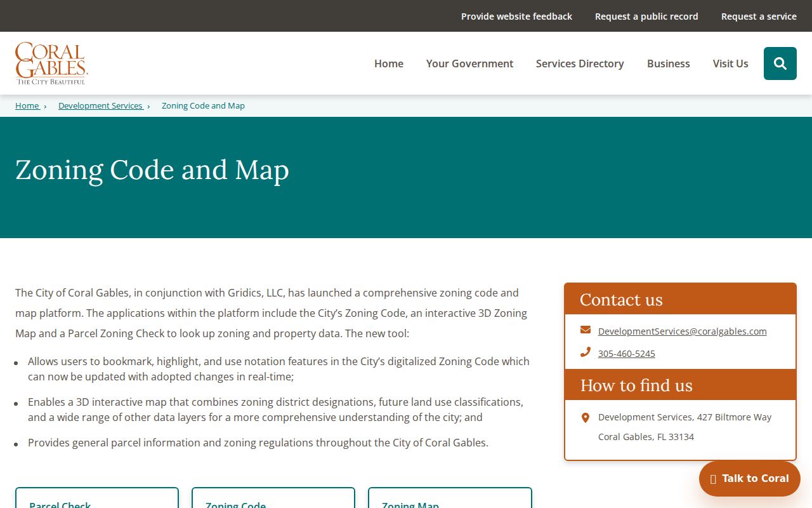Open the Zoning Map card
Screen dimensions: 812x508
pyautogui.click(x=450, y=498)
